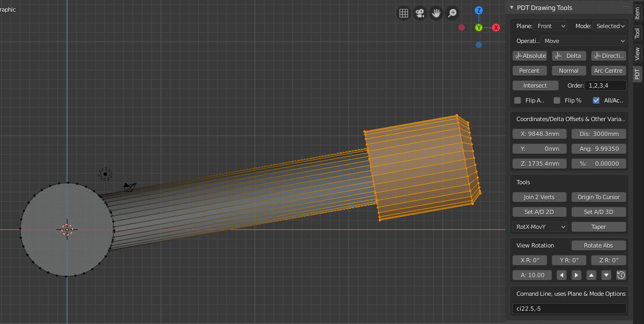The width and height of the screenshot is (644, 324).
Task: Rotate view left with left arrow
Action: pos(561,275)
